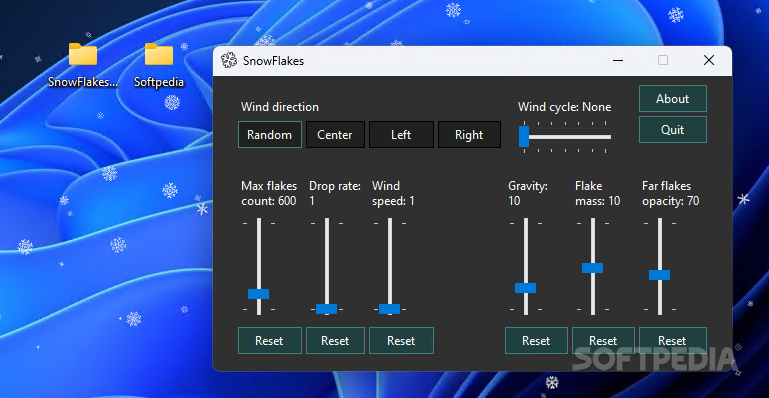
Task: Reset the Max flakes count
Action: [x=269, y=341]
